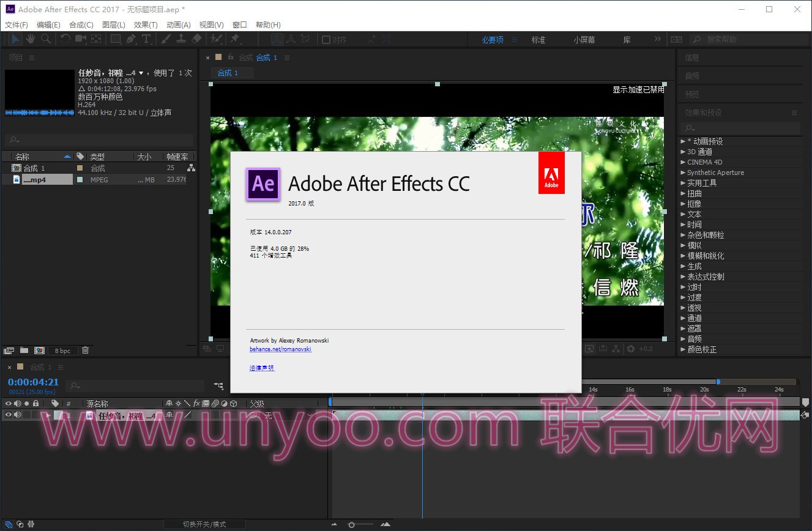Click layer 1 label color swatch
The image size is (812, 531).
point(57,415)
